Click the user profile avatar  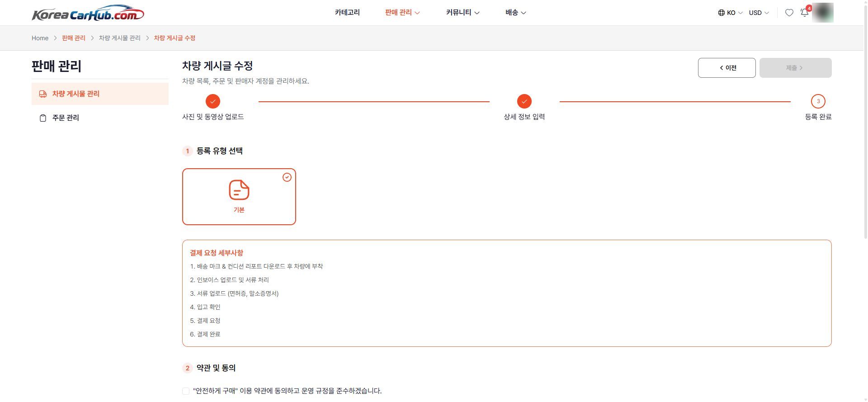(x=823, y=13)
